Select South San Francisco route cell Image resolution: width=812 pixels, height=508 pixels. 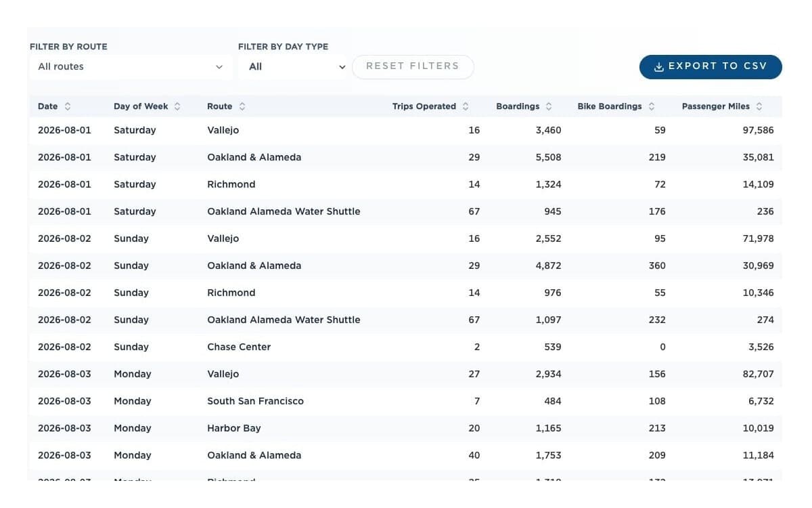pyautogui.click(x=255, y=401)
